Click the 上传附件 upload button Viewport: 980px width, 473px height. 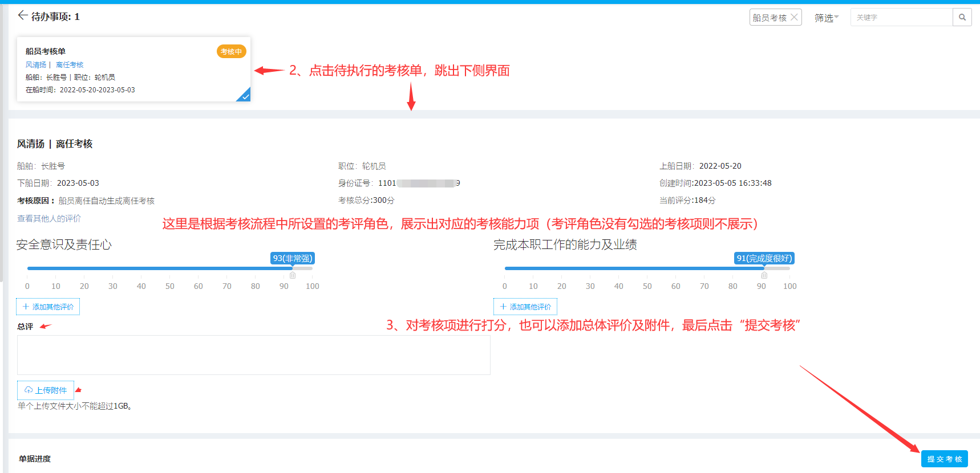[x=46, y=390]
